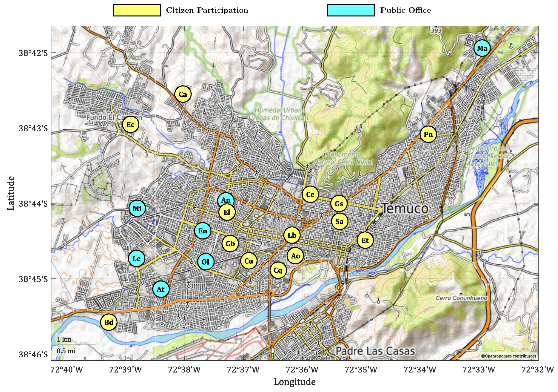The image size is (558, 392).
Task: Click the cyan En marker
Action: click(x=203, y=231)
